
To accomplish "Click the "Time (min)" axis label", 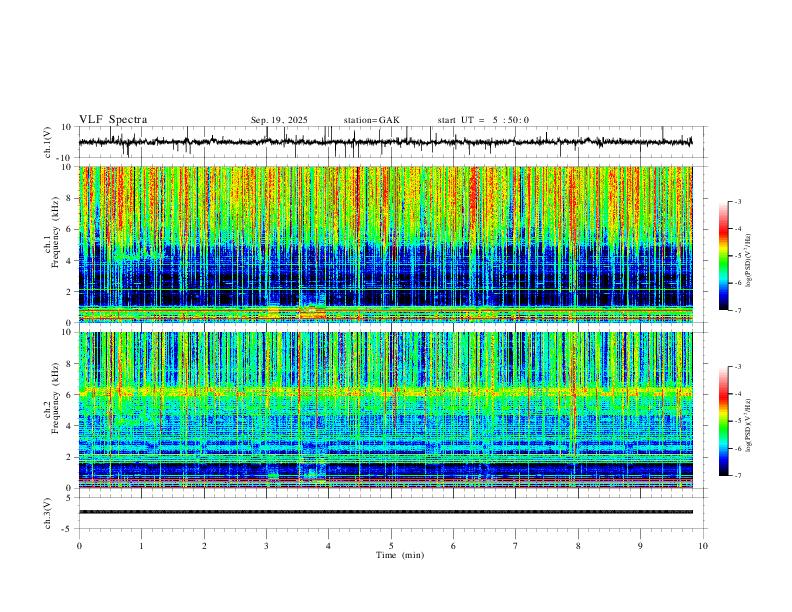I will click(x=400, y=555).
